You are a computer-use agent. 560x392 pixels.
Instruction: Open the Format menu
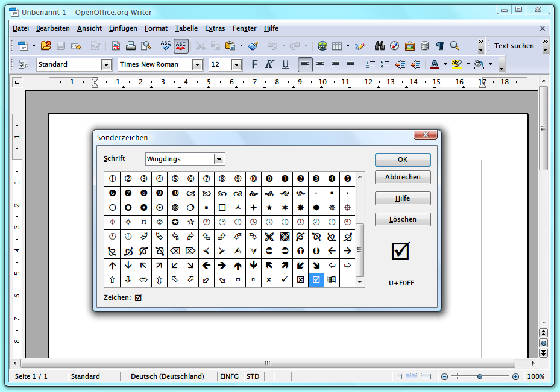coord(156,28)
